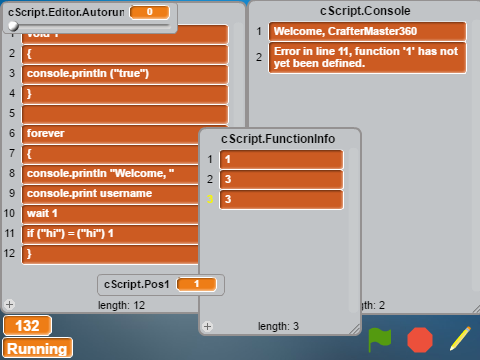Click the cScript.Pos1 label
Screen dimensions: 480x360
[x=137, y=284]
